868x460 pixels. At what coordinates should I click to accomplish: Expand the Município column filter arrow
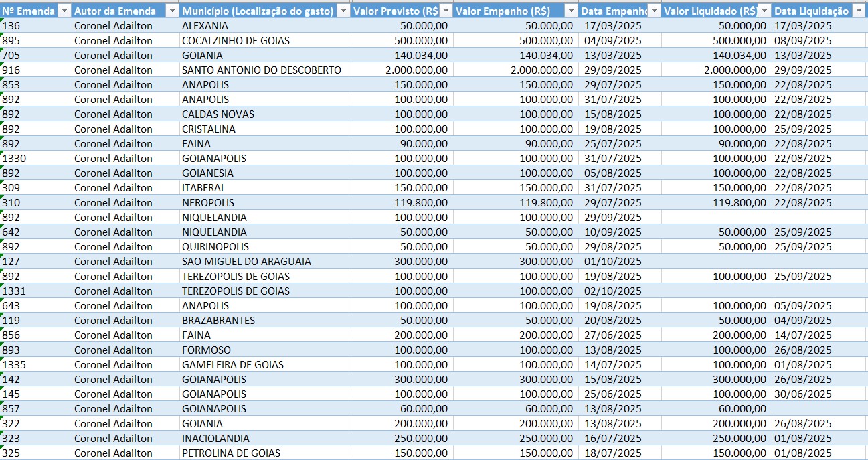(x=343, y=11)
